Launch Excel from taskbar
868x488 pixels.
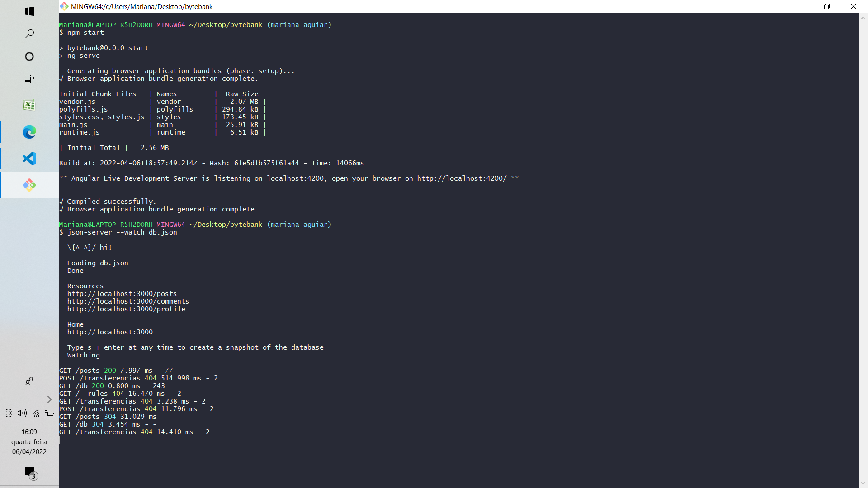tap(29, 105)
